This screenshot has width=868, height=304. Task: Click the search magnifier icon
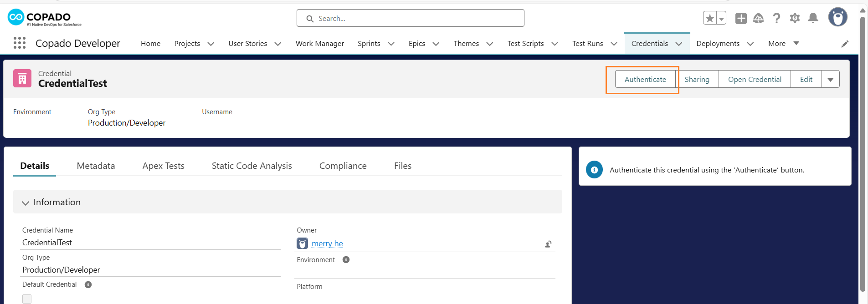point(310,19)
